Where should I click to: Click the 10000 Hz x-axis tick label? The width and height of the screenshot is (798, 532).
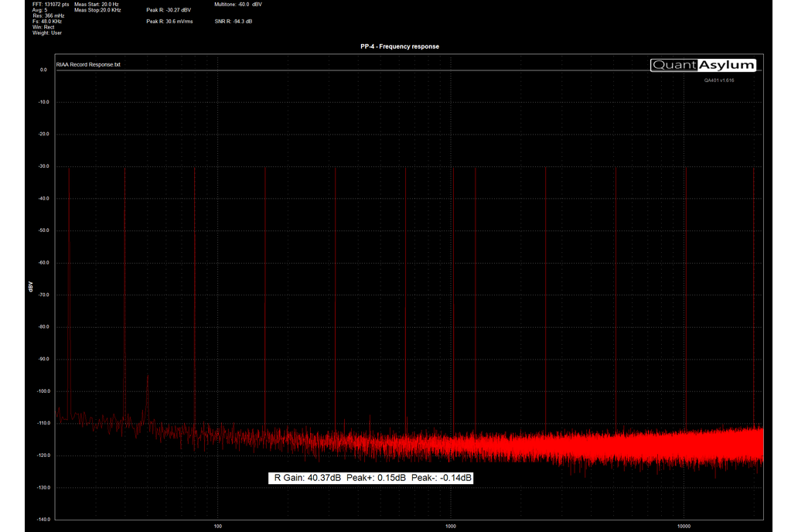pyautogui.click(x=684, y=527)
